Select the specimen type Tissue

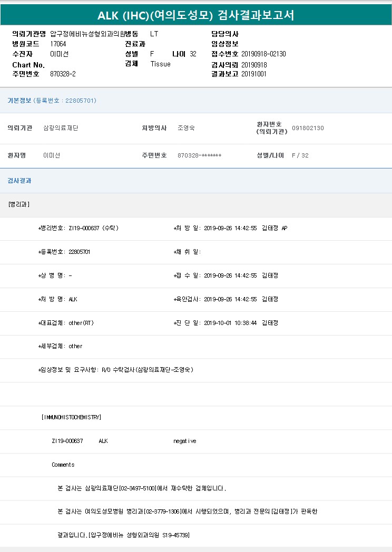point(160,64)
